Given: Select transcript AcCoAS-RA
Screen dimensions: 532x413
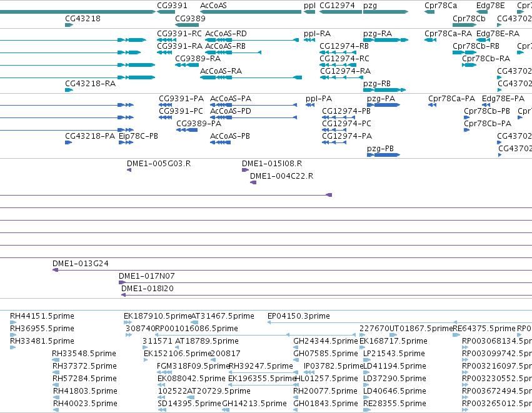Looking at the screenshot, I should tap(221, 71).
